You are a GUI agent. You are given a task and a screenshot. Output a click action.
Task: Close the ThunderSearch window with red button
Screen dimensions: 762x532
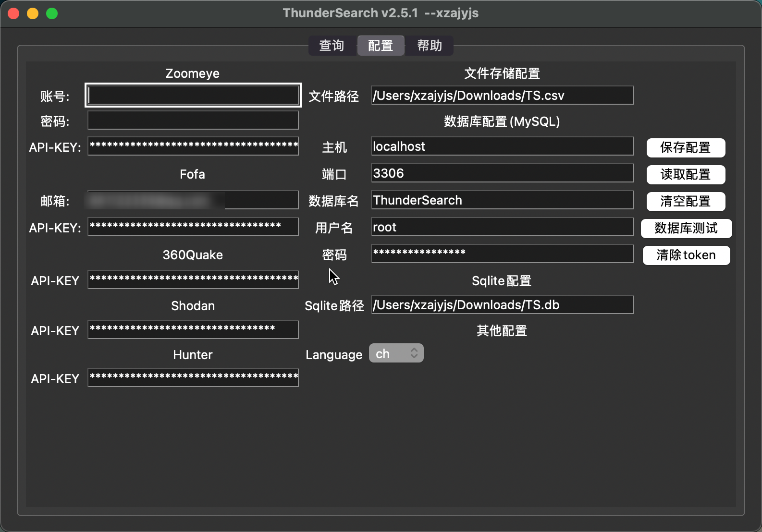[x=13, y=13]
